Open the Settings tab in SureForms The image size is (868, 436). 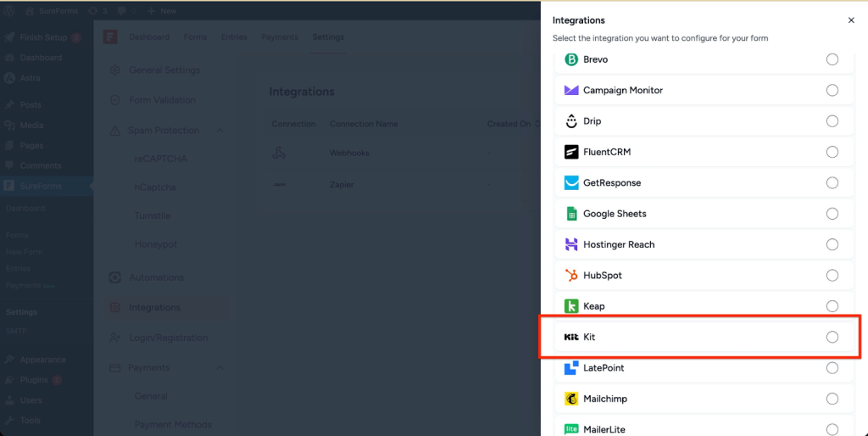pos(328,37)
